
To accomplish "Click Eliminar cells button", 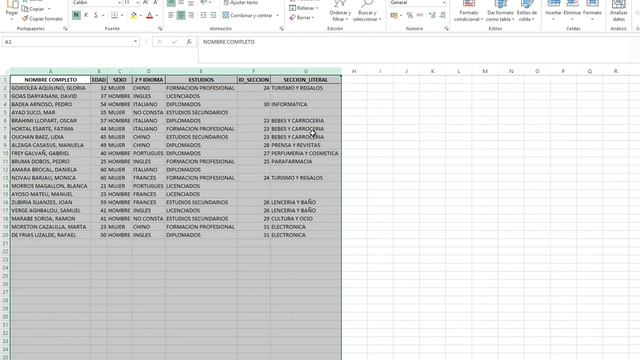I will point(572,11).
